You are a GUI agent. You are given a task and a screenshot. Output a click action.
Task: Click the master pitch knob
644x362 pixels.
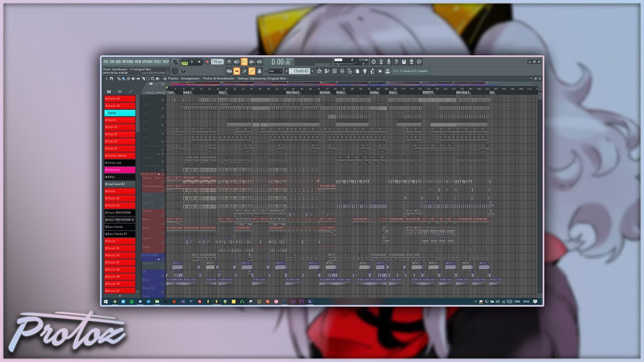point(175,71)
